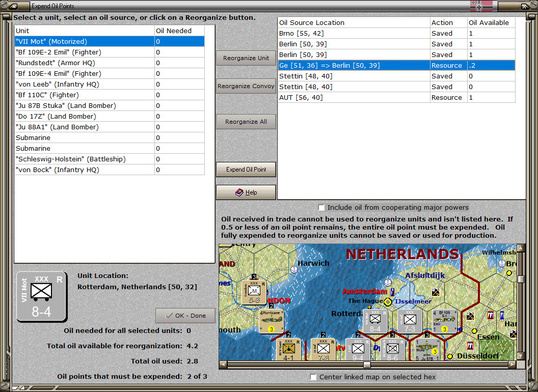This screenshot has height=392, width=538.
Task: Select "Ju 87B Stuka" (Land Bomber) row
Action: click(x=110, y=105)
